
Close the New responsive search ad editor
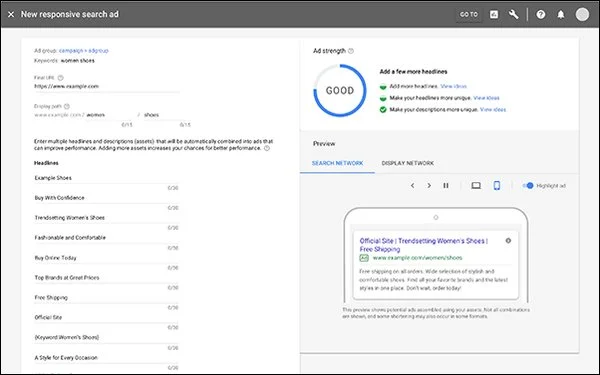(11, 15)
